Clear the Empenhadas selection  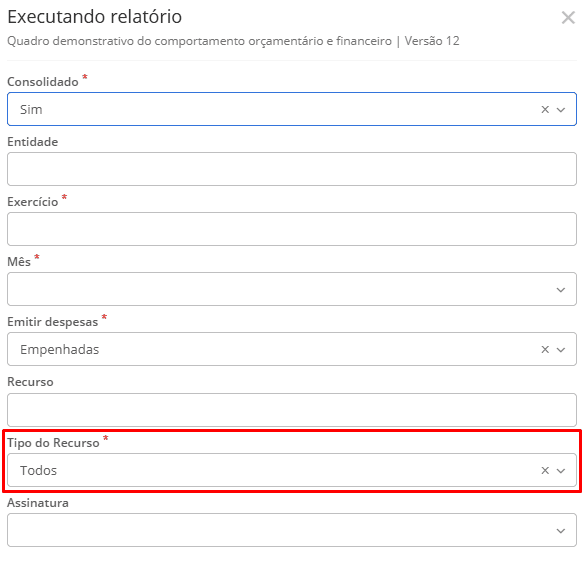point(545,349)
